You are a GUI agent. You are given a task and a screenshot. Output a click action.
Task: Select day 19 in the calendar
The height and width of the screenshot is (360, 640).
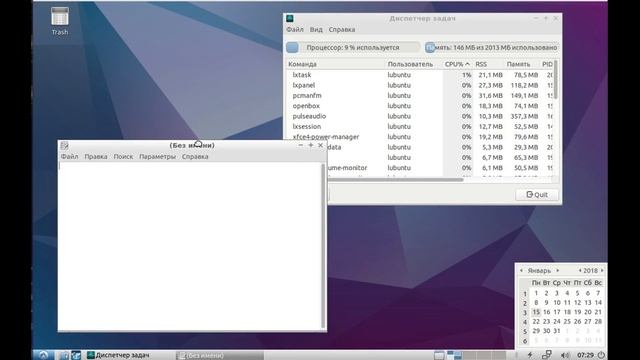(x=578, y=312)
